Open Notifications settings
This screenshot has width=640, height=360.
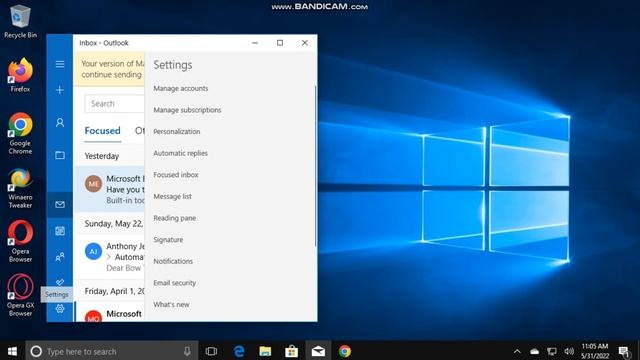coord(173,261)
